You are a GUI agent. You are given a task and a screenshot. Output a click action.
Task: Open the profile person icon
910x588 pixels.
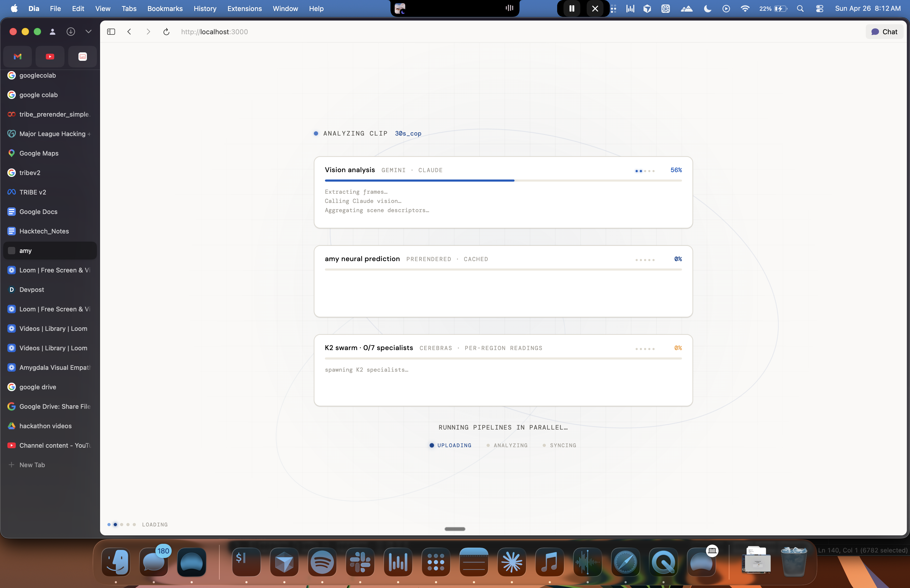click(x=53, y=32)
